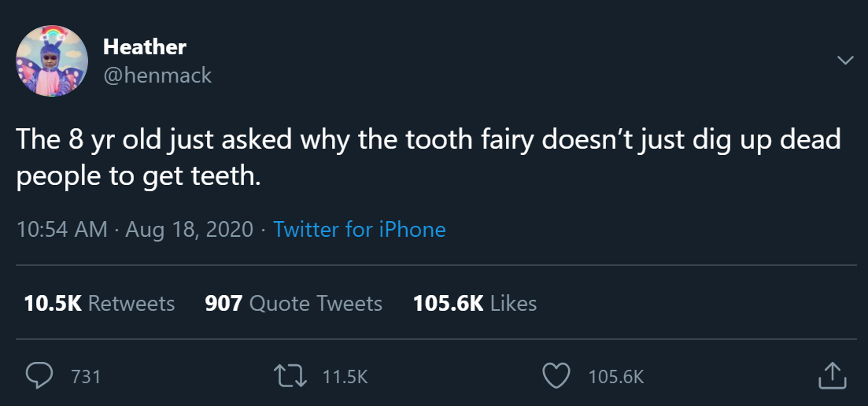The height and width of the screenshot is (406, 868).
Task: Click the Aug 18, 2020 date
Action: pos(189,230)
